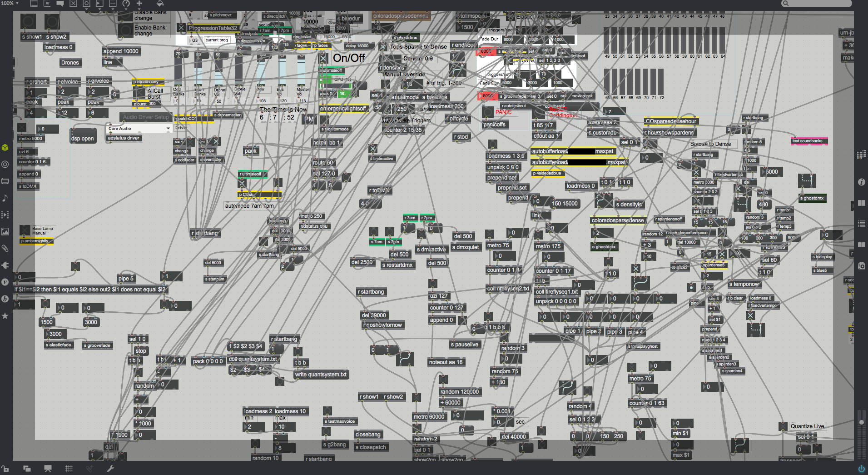The image size is (868, 475).
Task: Open the Images browser in left sidebar
Action: pyautogui.click(x=5, y=231)
